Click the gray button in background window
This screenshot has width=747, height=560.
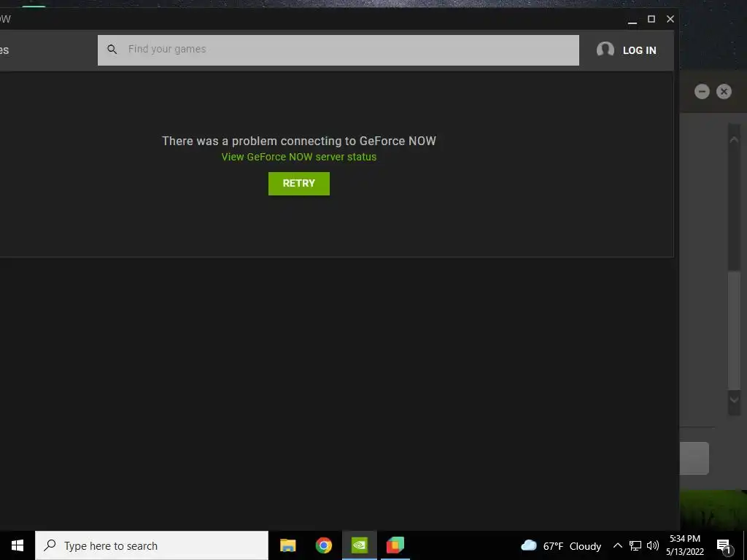[x=694, y=458]
